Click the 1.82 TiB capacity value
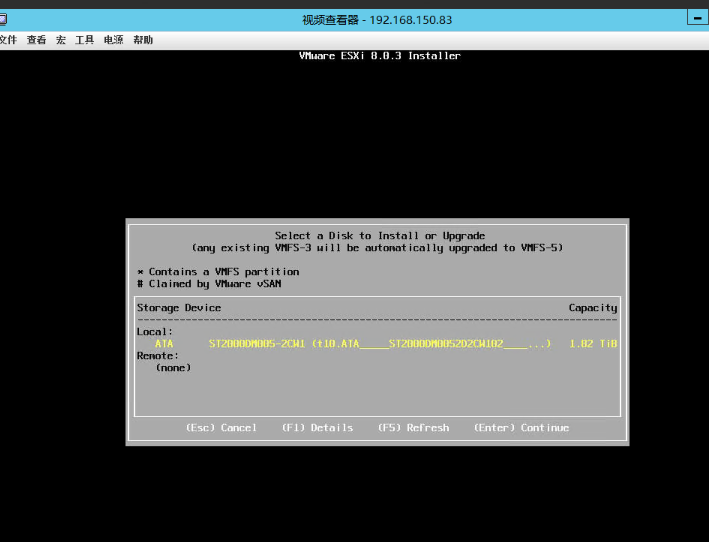This screenshot has height=542, width=709. (593, 344)
